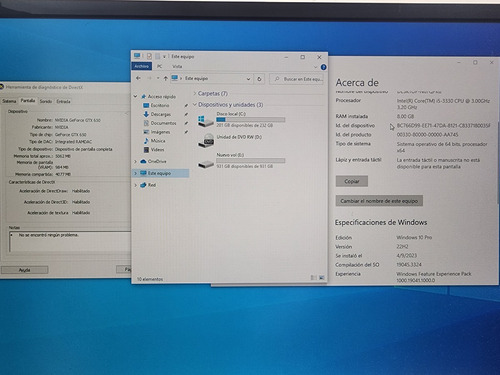This screenshot has height=375, width=500.
Task: Click the Copiar button in Acerca de
Action: [x=352, y=181]
